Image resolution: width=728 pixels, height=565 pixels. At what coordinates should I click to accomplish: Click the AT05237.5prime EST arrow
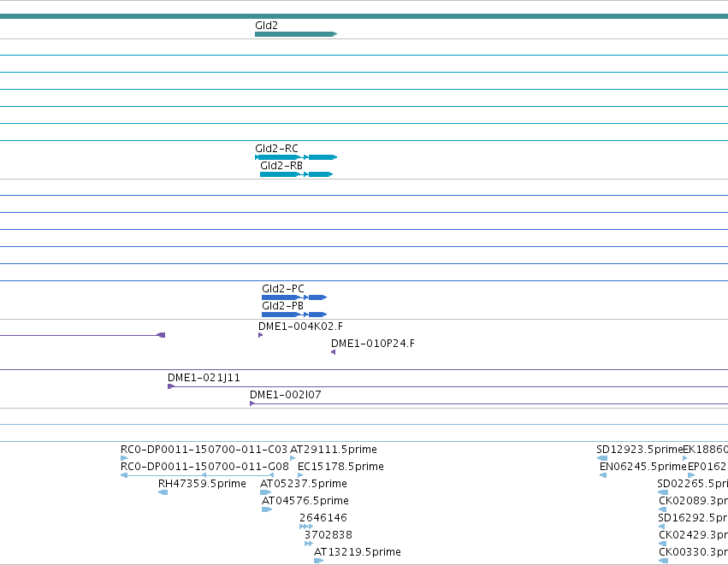point(265,492)
